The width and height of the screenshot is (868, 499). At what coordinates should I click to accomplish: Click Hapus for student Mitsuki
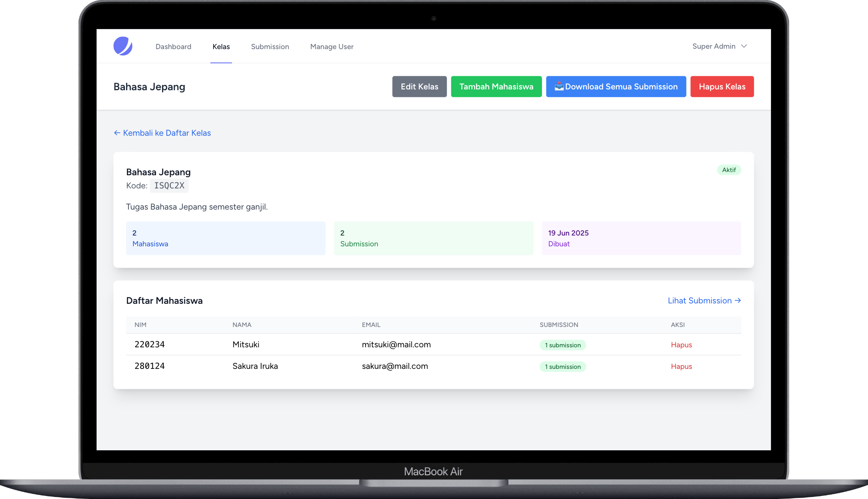681,345
